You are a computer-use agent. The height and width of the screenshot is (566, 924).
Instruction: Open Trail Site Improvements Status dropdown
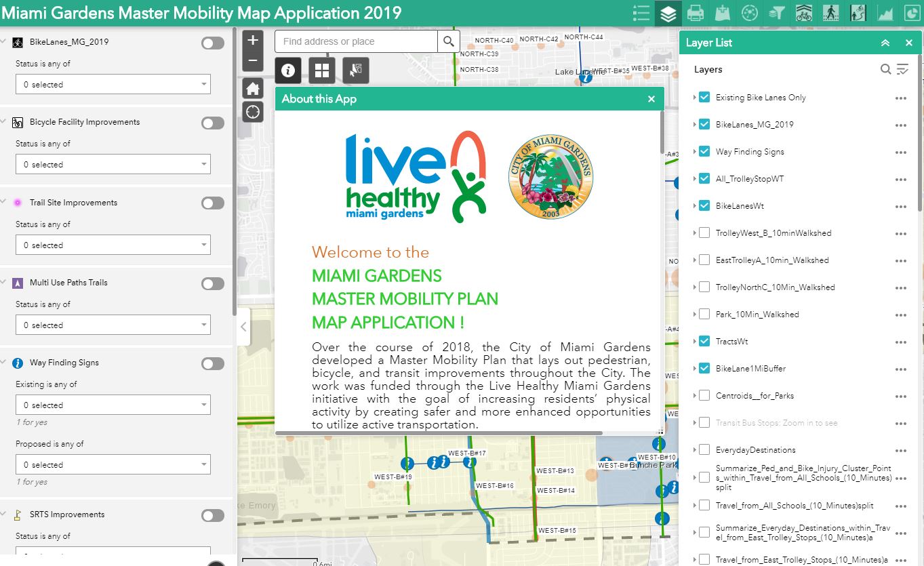(x=113, y=245)
